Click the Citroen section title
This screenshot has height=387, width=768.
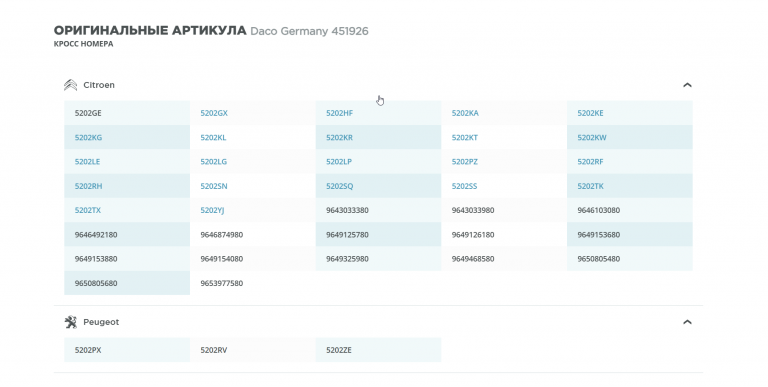click(x=99, y=85)
